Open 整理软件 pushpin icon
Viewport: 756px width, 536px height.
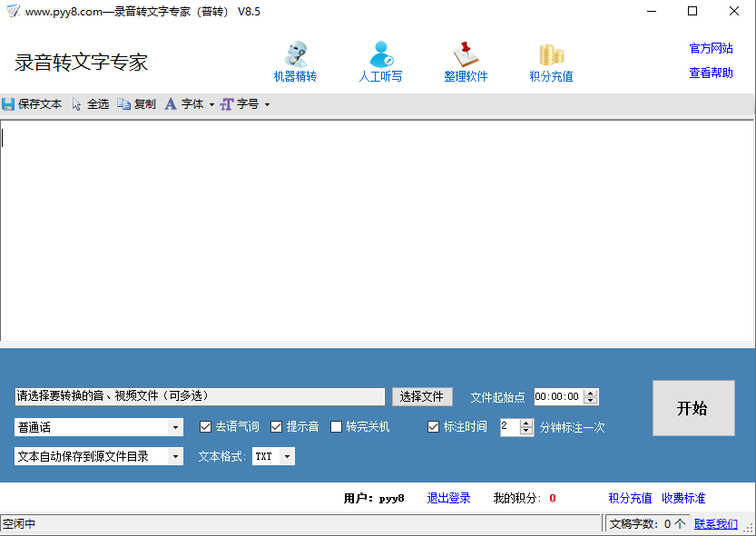click(466, 54)
